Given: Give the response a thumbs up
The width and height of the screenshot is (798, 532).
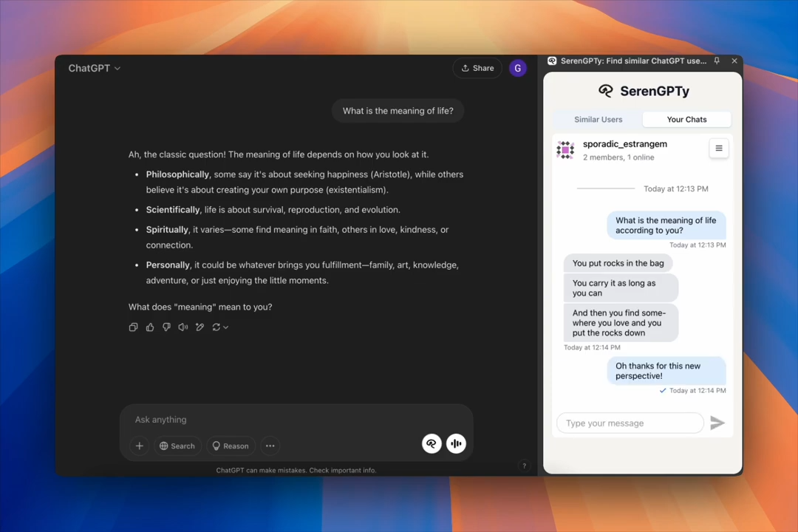Looking at the screenshot, I should [x=149, y=327].
